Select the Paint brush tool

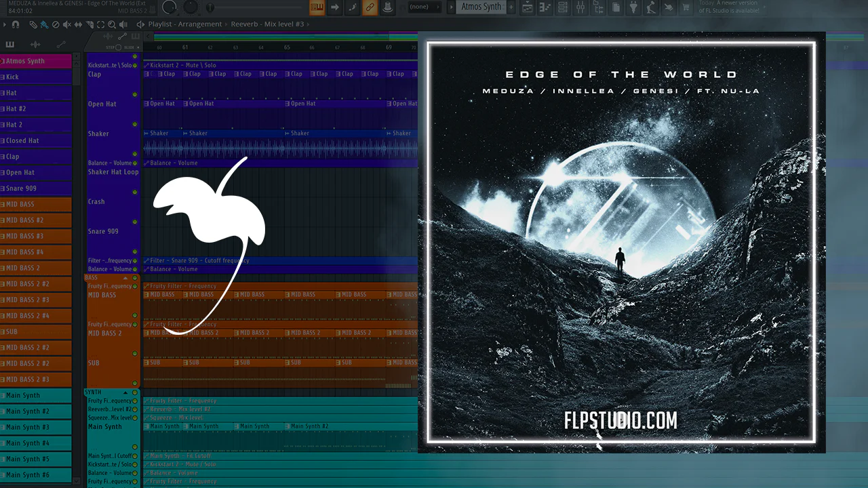(43, 24)
